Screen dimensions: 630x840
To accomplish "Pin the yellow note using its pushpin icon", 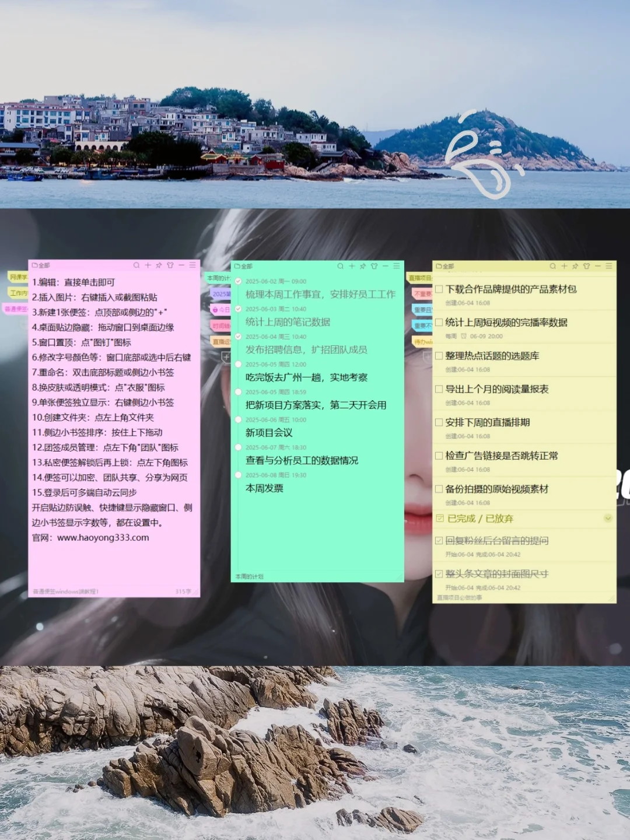I will click(x=575, y=265).
